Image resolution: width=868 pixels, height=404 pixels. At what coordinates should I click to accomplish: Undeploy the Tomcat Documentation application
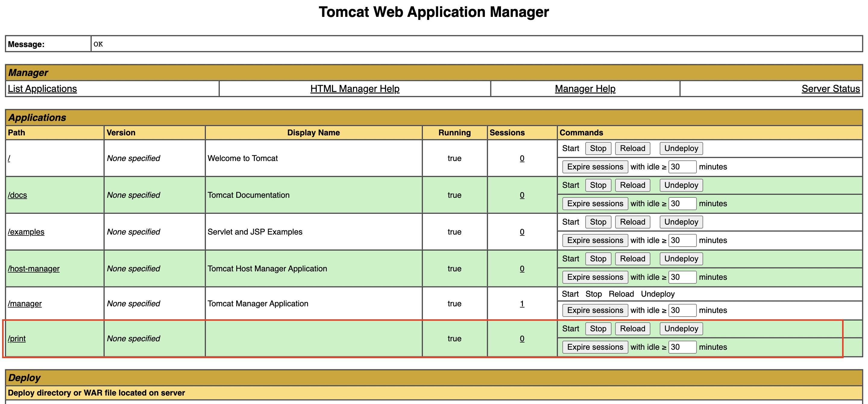click(x=681, y=185)
